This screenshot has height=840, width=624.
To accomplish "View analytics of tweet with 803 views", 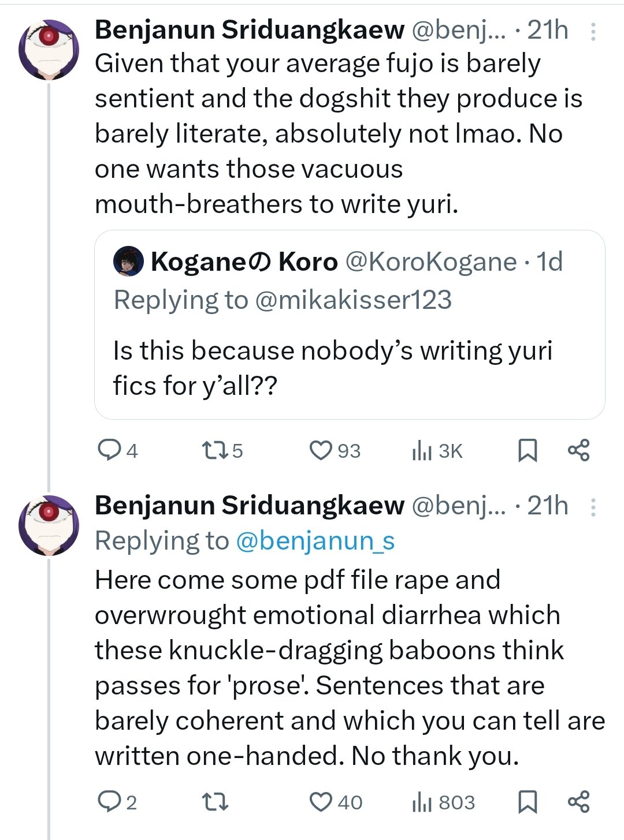I will 422,802.
